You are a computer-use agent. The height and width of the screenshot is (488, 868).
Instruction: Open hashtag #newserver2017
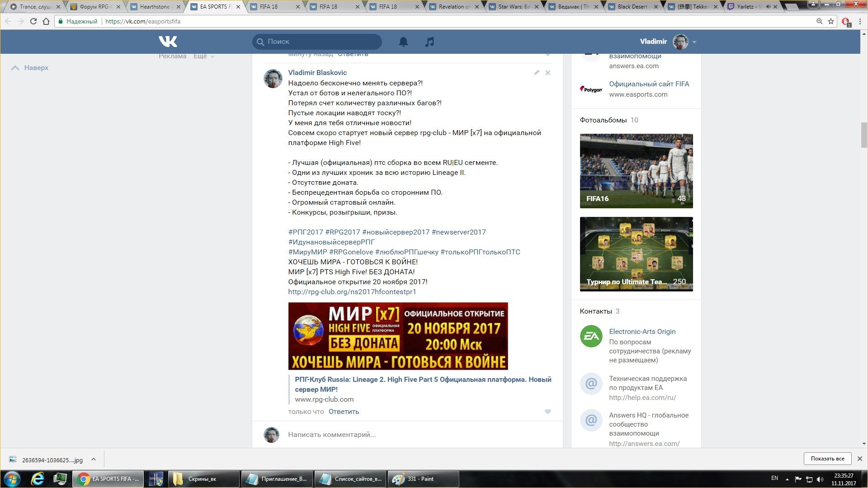459,232
